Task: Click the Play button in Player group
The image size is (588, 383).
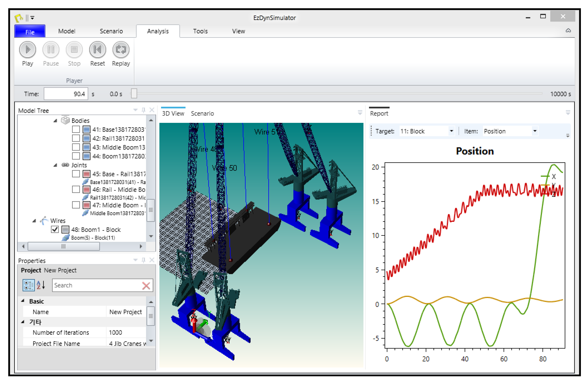Action: point(27,50)
